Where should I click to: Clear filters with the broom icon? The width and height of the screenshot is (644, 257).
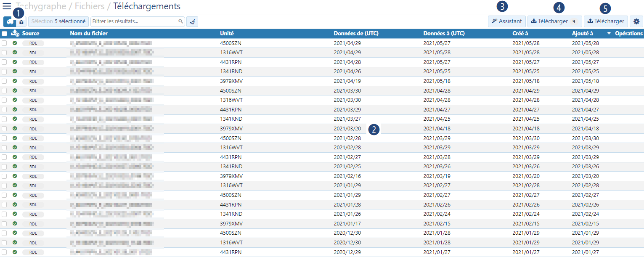pyautogui.click(x=192, y=21)
